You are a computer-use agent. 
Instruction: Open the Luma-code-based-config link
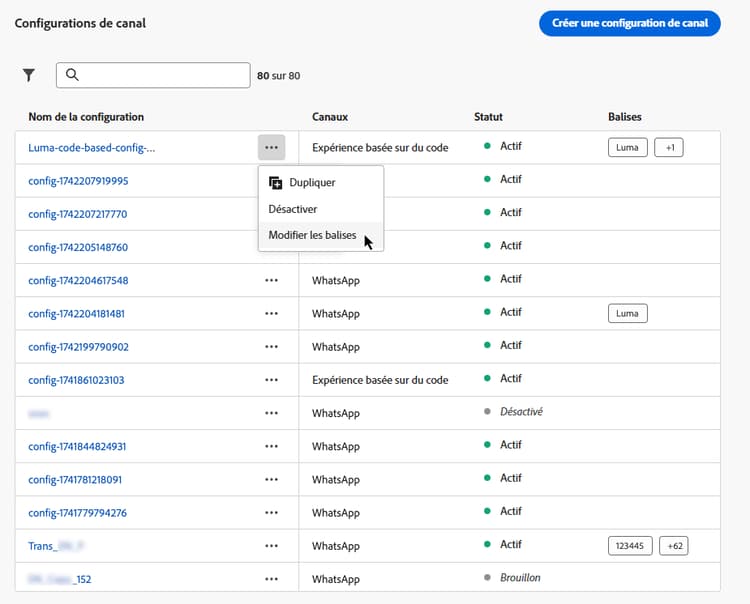(x=92, y=148)
